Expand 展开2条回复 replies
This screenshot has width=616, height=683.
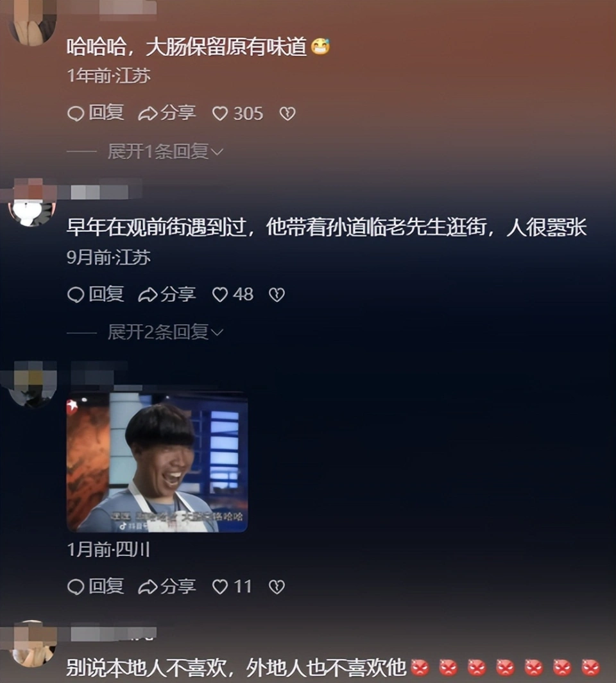[166, 333]
